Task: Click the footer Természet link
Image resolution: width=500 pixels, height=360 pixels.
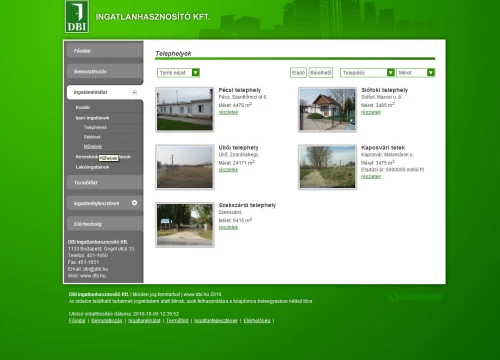Action: coord(177,321)
